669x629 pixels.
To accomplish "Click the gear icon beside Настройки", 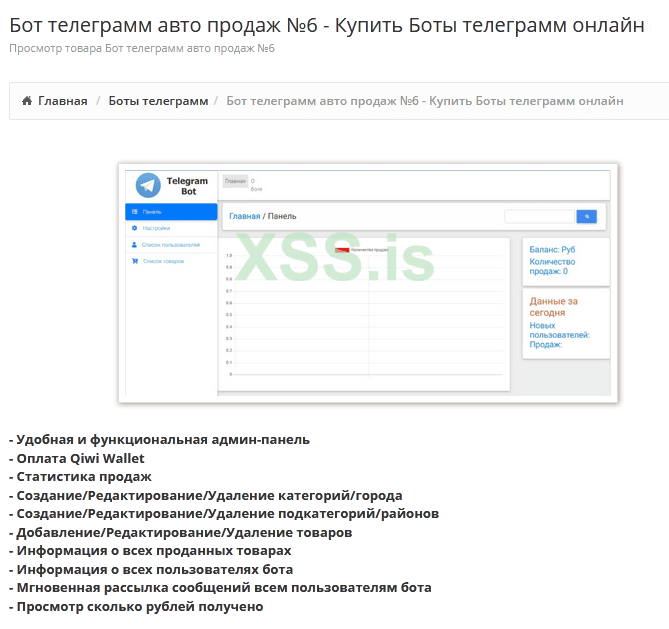I will point(134,228).
